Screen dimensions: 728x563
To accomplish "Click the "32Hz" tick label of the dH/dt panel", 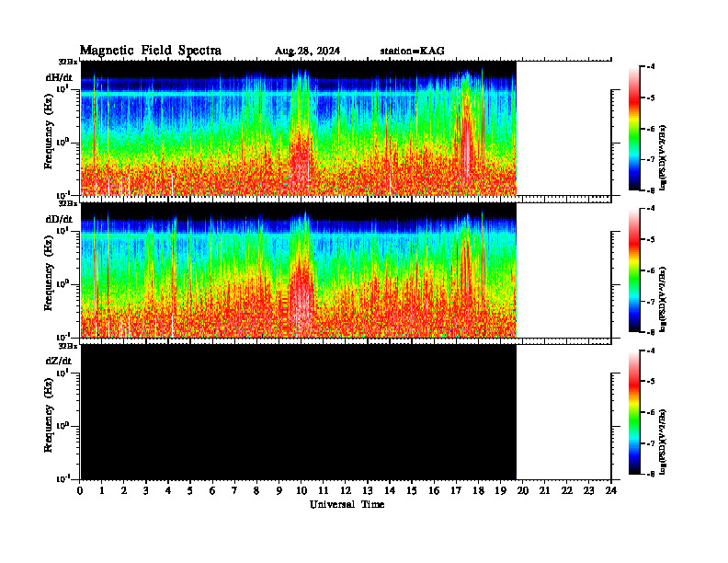I will pyautogui.click(x=68, y=62).
